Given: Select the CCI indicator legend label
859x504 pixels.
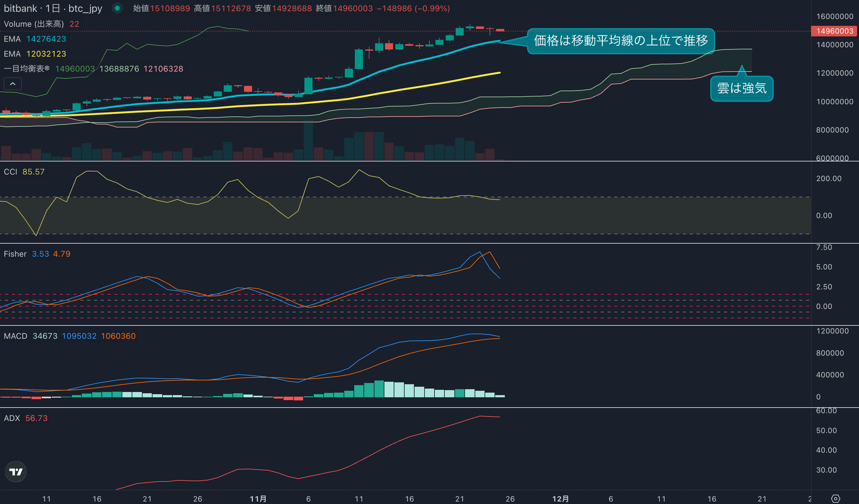Looking at the screenshot, I should click(x=11, y=172).
